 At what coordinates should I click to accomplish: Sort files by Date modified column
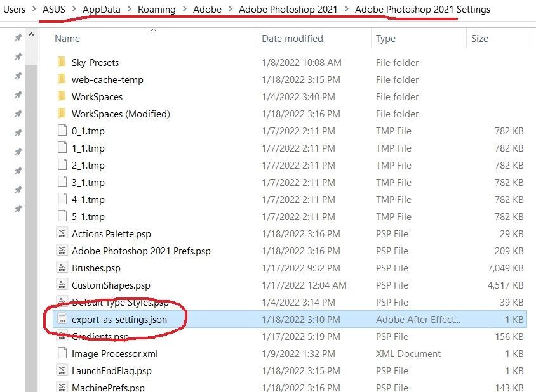click(x=292, y=39)
